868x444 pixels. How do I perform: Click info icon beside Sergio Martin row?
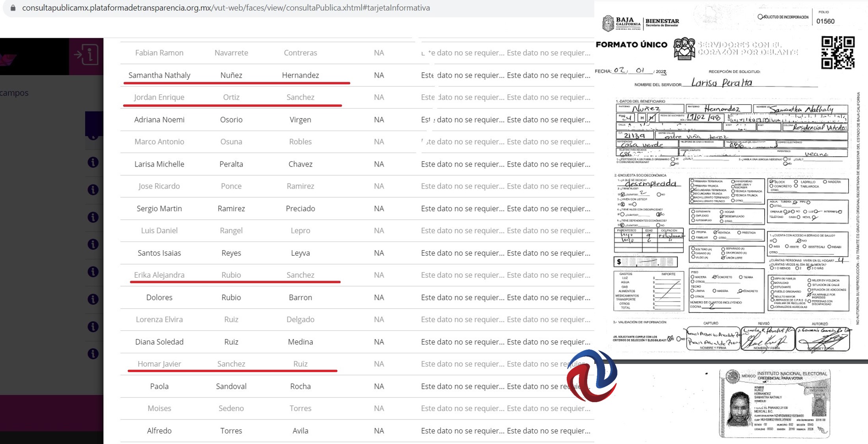(x=93, y=217)
